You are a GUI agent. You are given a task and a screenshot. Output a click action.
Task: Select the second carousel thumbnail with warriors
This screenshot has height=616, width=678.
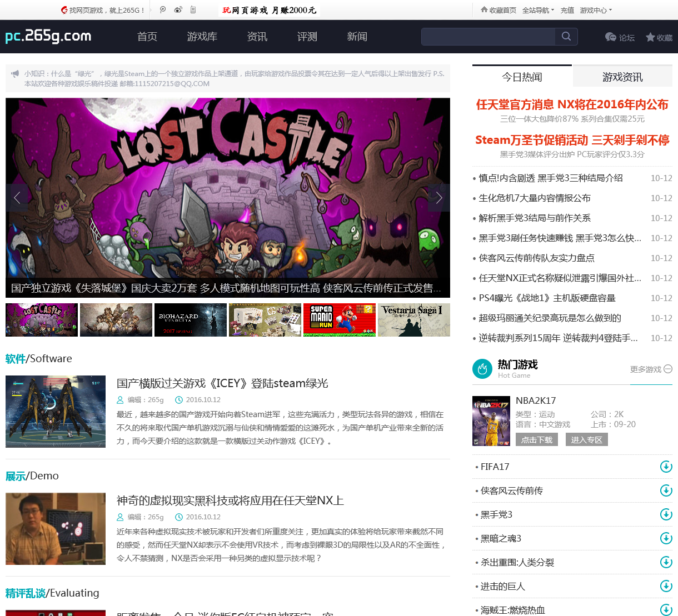(x=116, y=320)
